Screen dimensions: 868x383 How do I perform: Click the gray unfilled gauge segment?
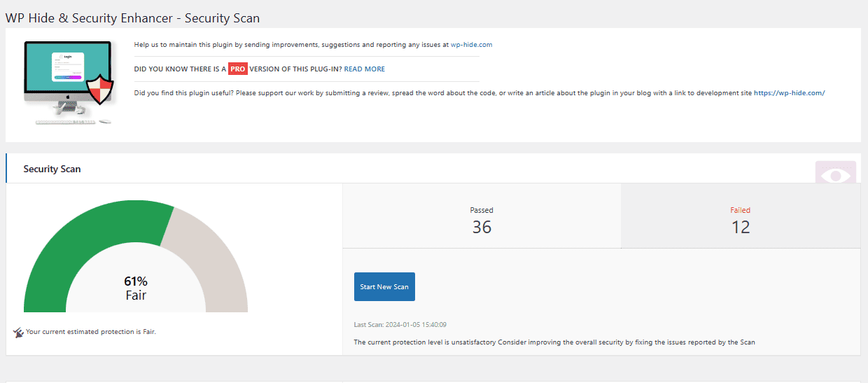[x=210, y=252]
